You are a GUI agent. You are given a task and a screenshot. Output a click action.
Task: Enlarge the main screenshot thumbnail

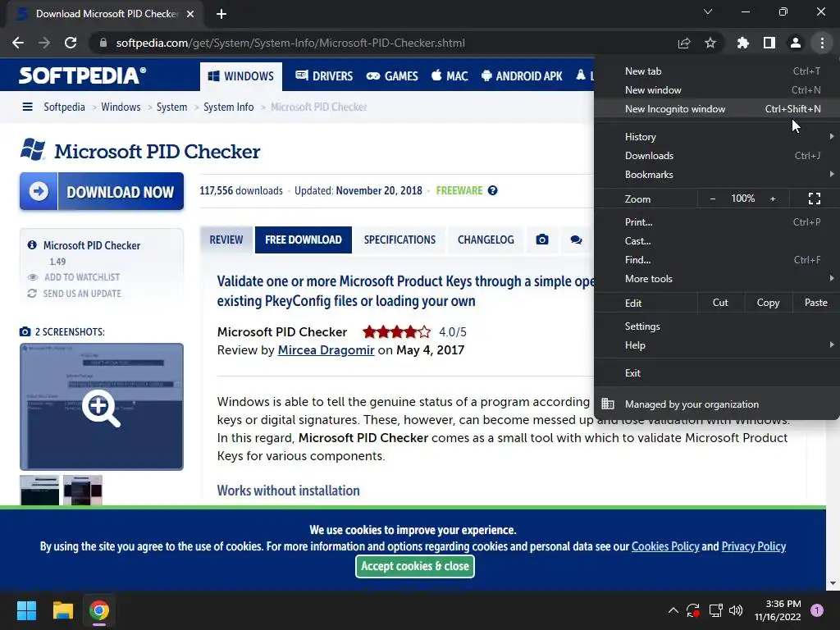(102, 407)
